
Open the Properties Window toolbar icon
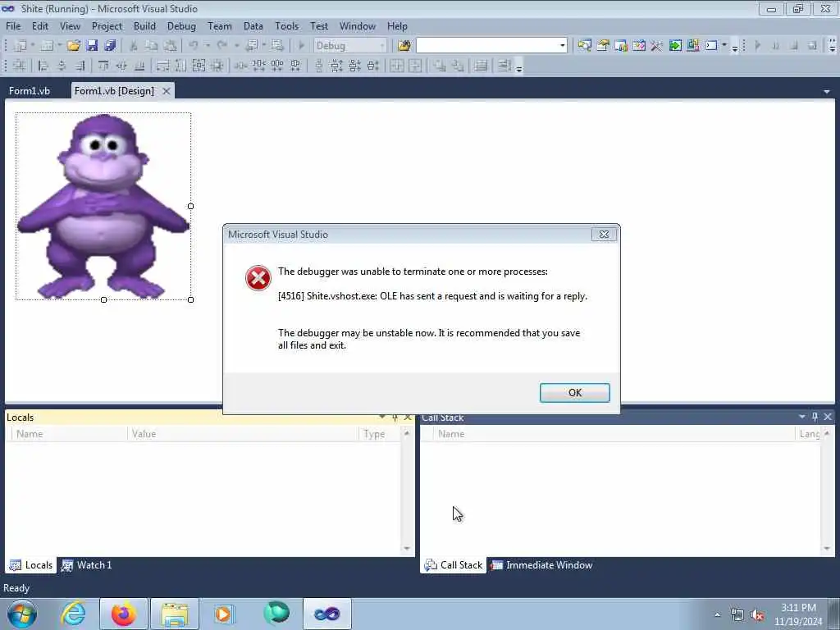603,46
